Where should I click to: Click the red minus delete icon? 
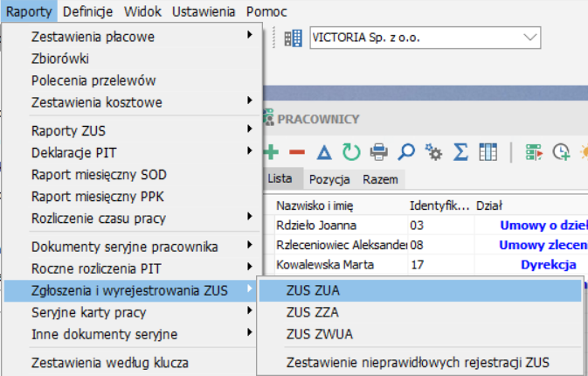tap(297, 152)
